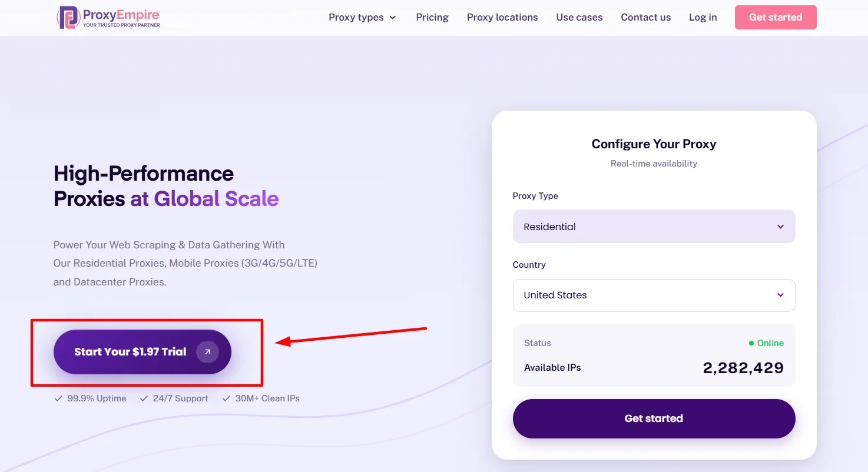This screenshot has height=472, width=868.
Task: Select Pricing in the navigation bar
Action: click(x=432, y=17)
